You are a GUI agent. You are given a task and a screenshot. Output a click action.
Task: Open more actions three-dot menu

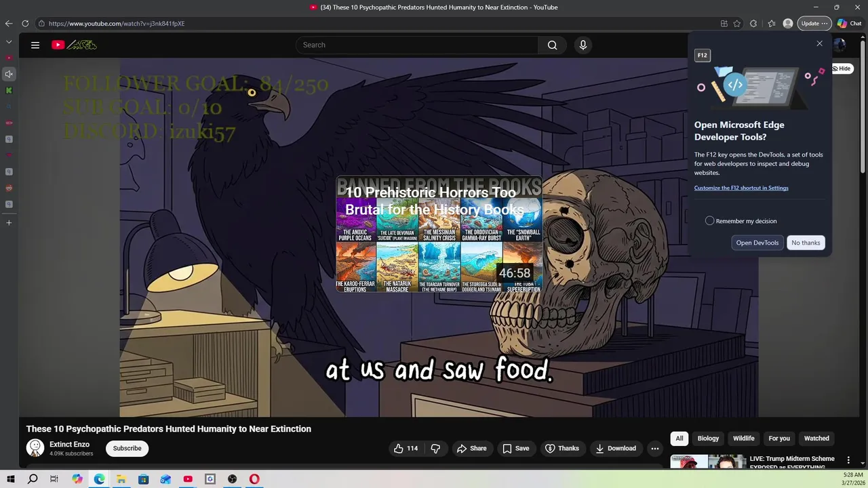click(x=654, y=448)
